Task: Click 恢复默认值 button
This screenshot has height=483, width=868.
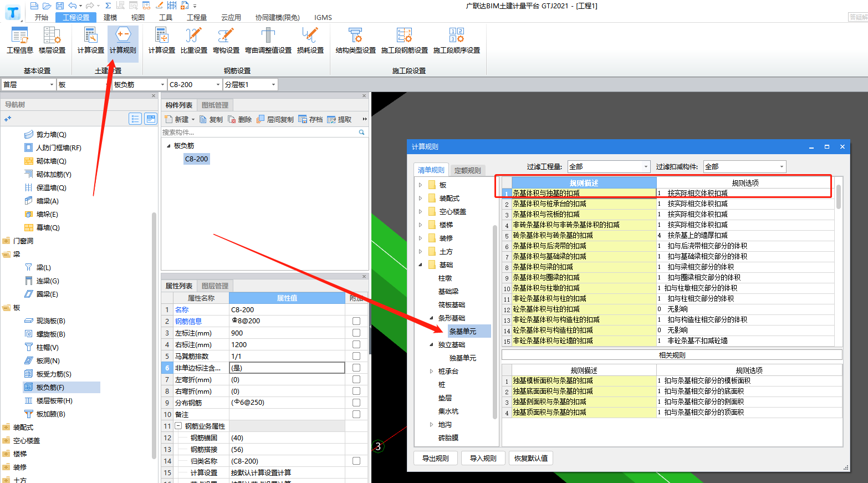Action: (531, 458)
